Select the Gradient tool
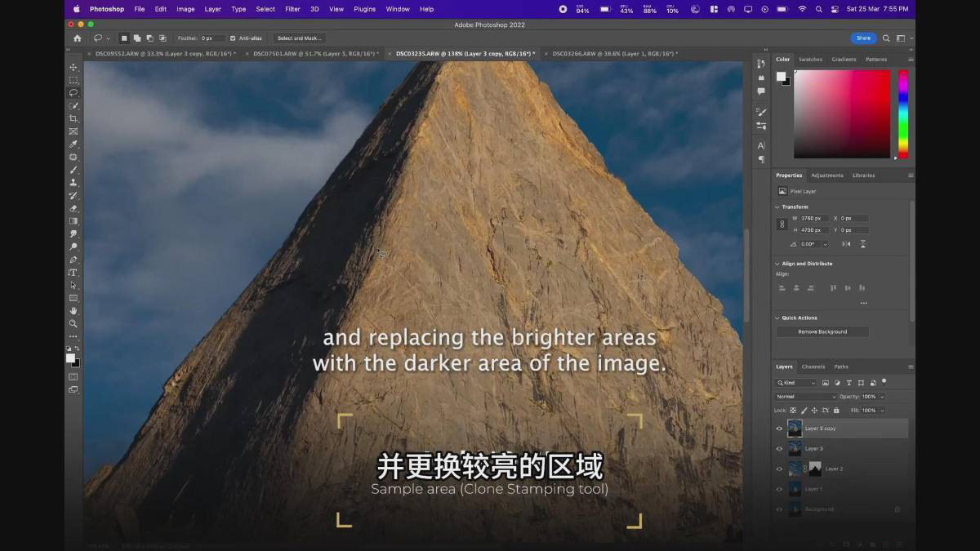 (73, 221)
